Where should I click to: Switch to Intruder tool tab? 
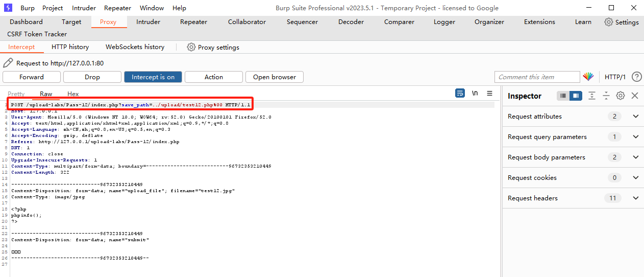[x=148, y=22]
